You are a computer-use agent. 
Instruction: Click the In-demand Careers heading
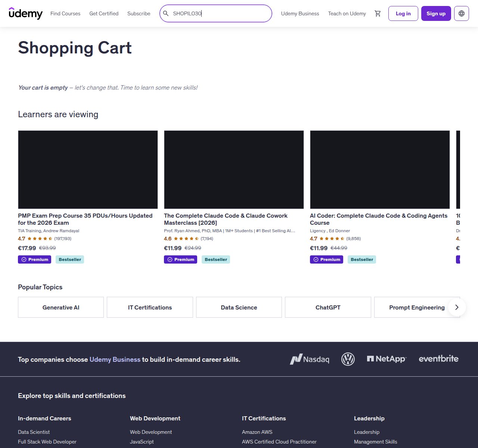[x=44, y=419]
